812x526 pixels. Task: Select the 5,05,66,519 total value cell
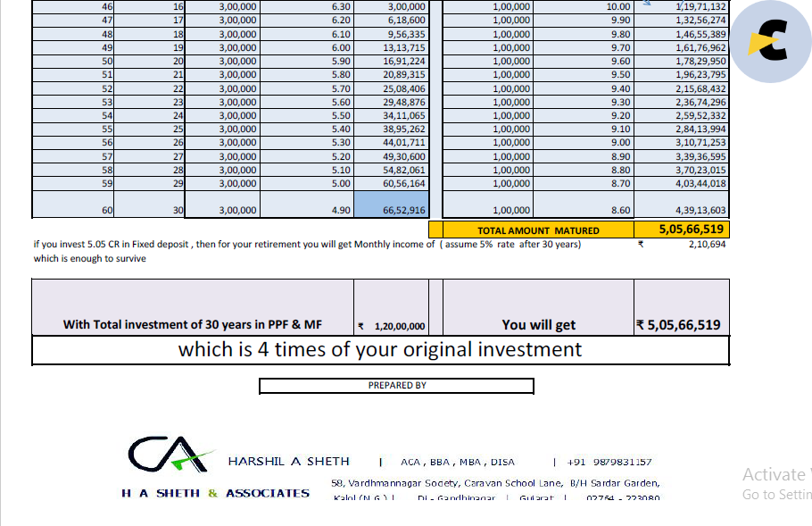[682, 230]
